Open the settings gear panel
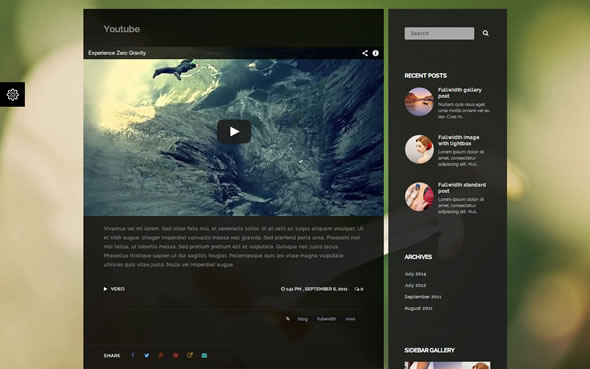Viewport: 590px width, 369px height. pyautogui.click(x=12, y=94)
